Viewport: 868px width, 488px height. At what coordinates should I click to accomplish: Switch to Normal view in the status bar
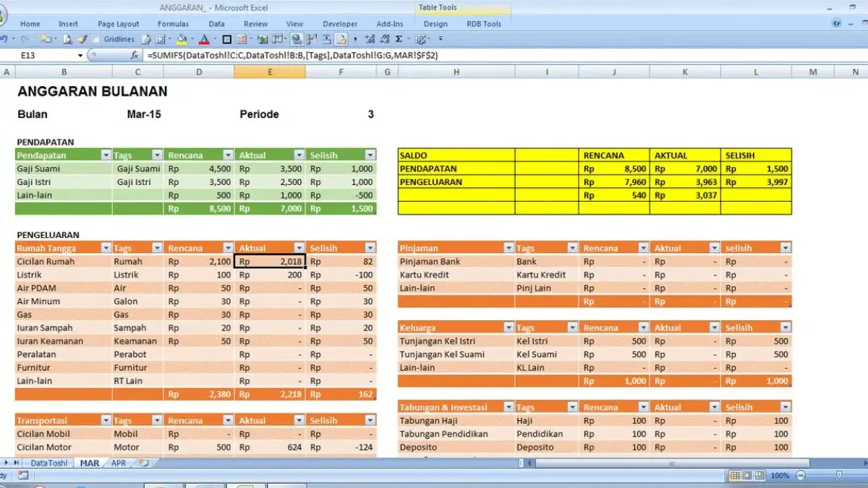pos(735,475)
